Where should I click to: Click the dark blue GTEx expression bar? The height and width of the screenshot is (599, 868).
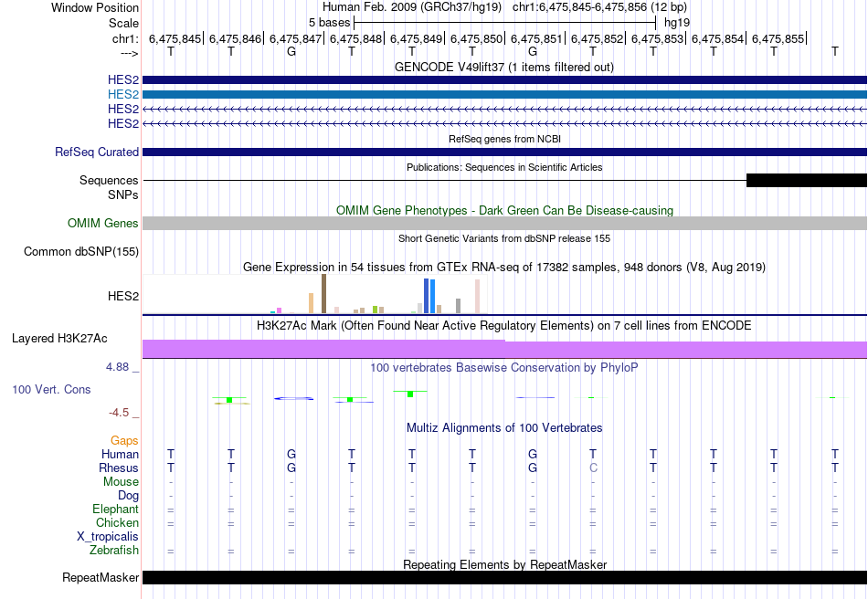tap(427, 296)
